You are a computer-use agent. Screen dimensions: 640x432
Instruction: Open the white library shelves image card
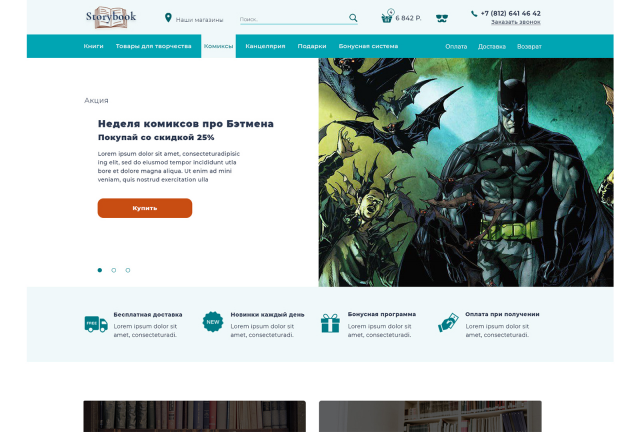coord(430,416)
